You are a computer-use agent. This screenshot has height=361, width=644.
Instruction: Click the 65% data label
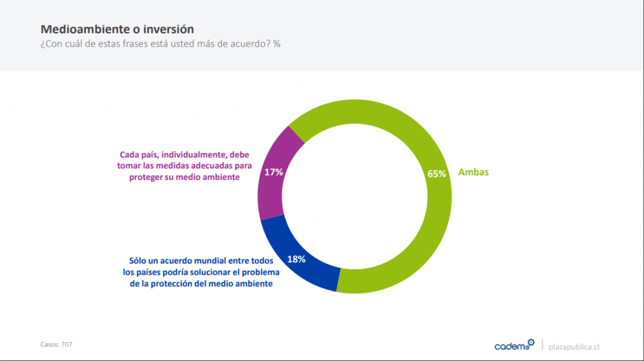click(436, 174)
